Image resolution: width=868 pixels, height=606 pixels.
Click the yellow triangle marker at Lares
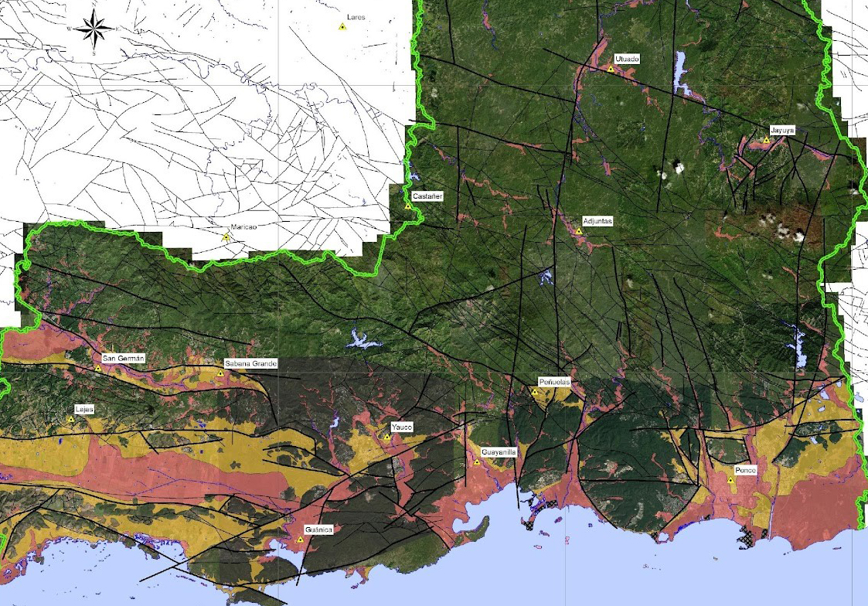[342, 27]
